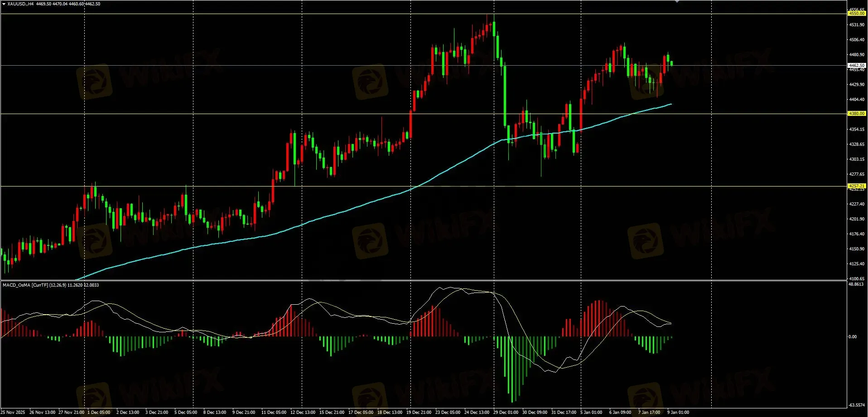Click the 4531.90 price axis label
868x417 pixels.
[x=857, y=25]
